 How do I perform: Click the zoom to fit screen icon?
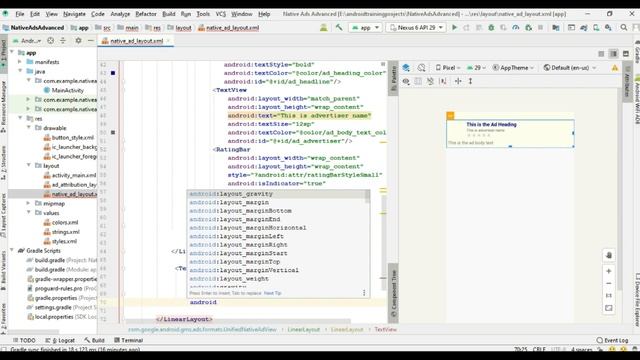(x=609, y=308)
